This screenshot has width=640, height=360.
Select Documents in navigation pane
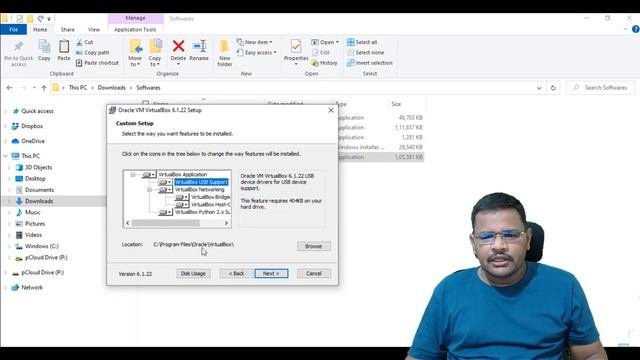coord(39,190)
